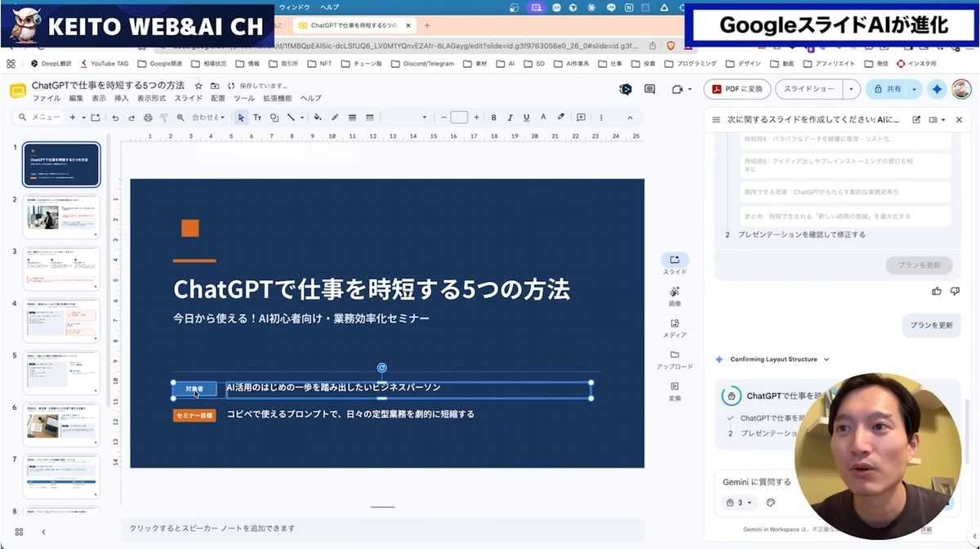This screenshot has height=549, width=980.
Task: Open the text color A picker
Action: (543, 118)
